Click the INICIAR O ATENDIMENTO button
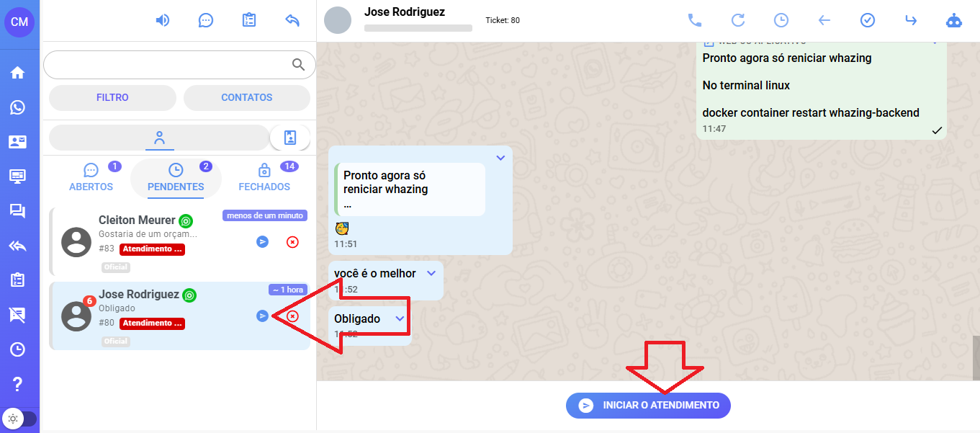The image size is (980, 433). (648, 406)
